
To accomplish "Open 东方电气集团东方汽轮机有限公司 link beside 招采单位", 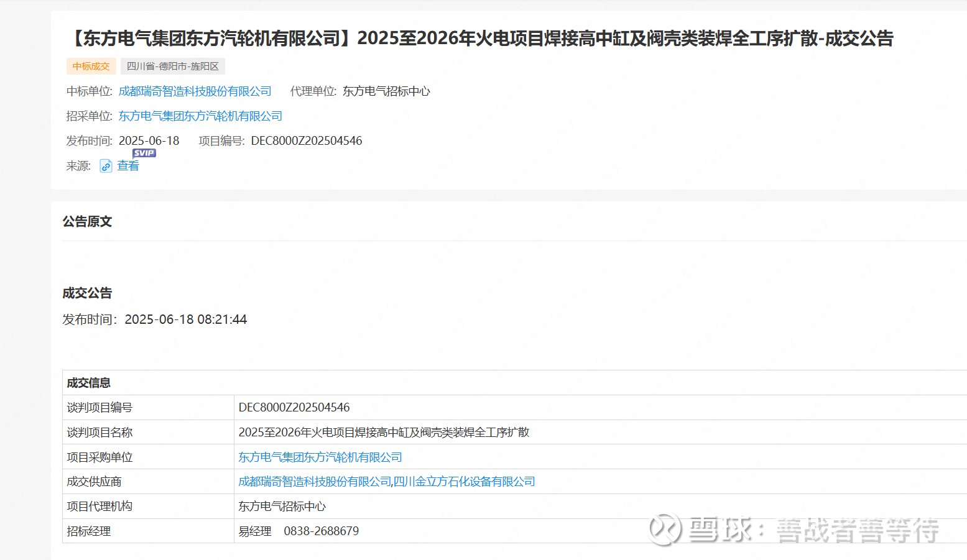I will pyautogui.click(x=200, y=116).
